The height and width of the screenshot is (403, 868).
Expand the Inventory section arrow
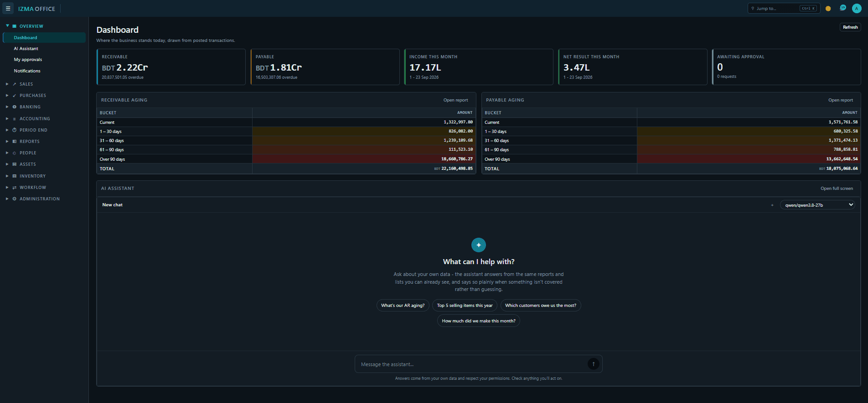[x=7, y=176]
